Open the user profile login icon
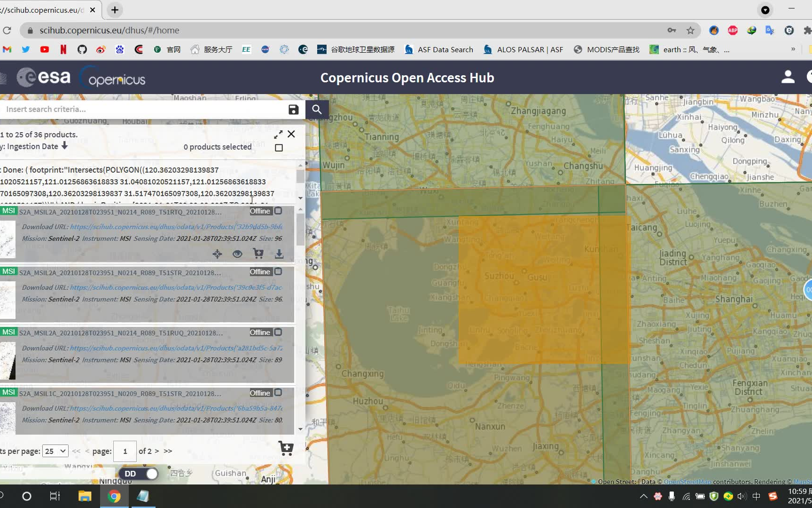This screenshot has height=508, width=812. click(788, 77)
